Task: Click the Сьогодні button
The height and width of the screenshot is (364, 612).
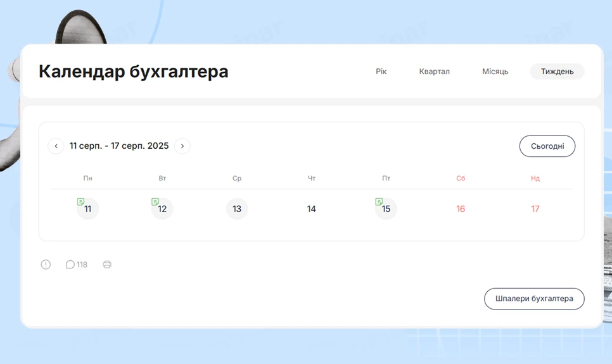Action: coord(547,146)
